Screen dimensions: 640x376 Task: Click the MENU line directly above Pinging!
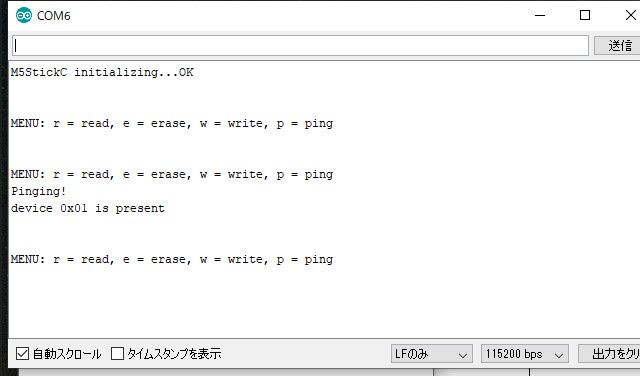(172, 174)
